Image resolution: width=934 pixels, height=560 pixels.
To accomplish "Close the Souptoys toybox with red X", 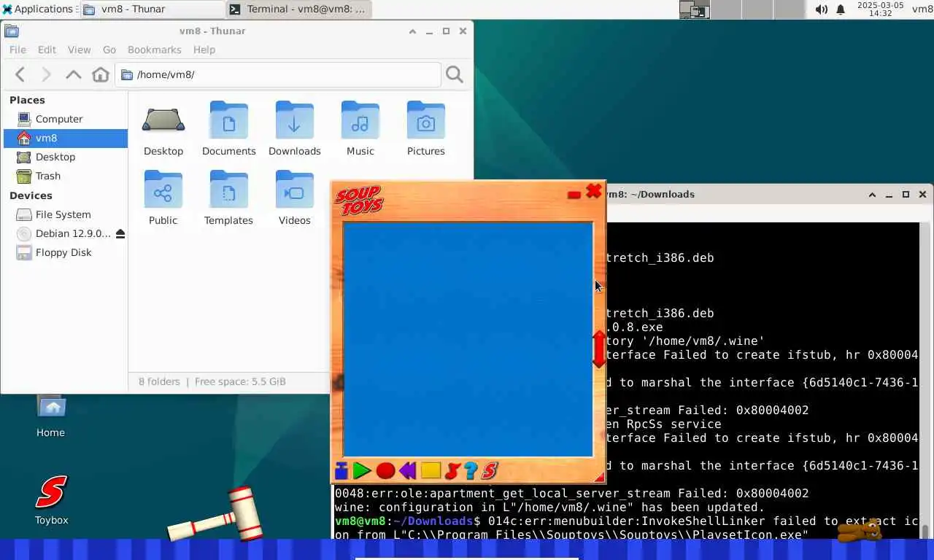I will click(594, 191).
